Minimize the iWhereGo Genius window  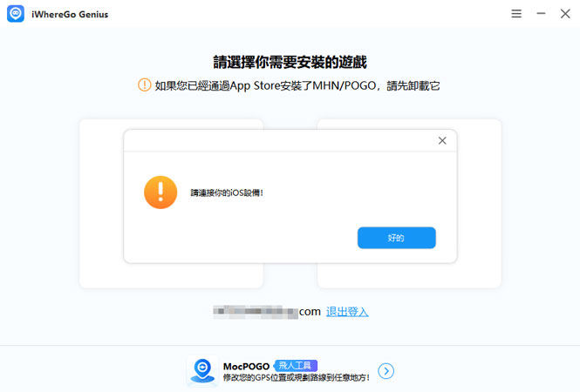pos(541,14)
